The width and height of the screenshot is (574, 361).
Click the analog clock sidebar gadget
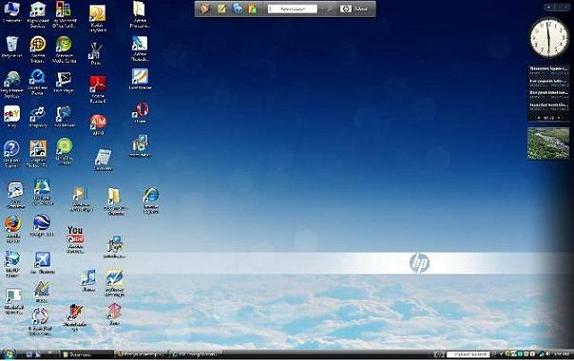tap(549, 38)
